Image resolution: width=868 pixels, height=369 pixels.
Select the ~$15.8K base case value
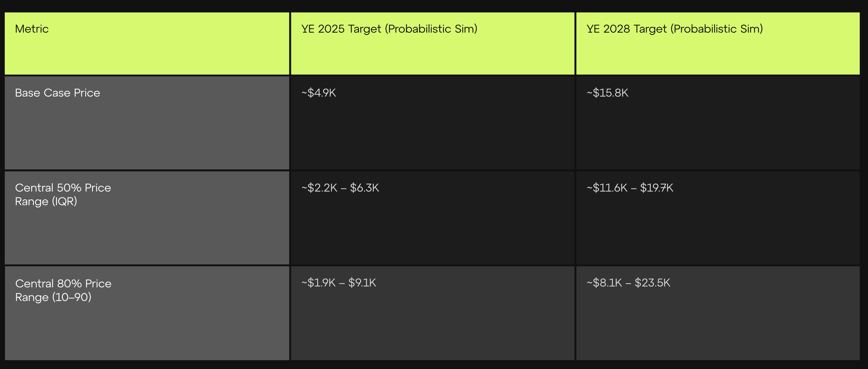click(607, 93)
